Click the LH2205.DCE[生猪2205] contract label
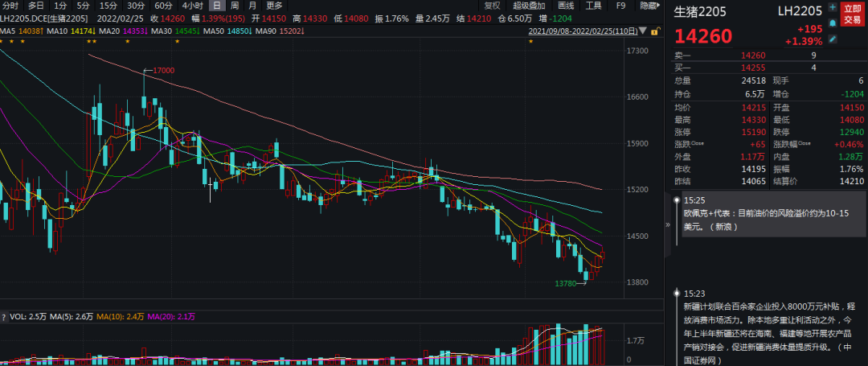 pos(43,19)
